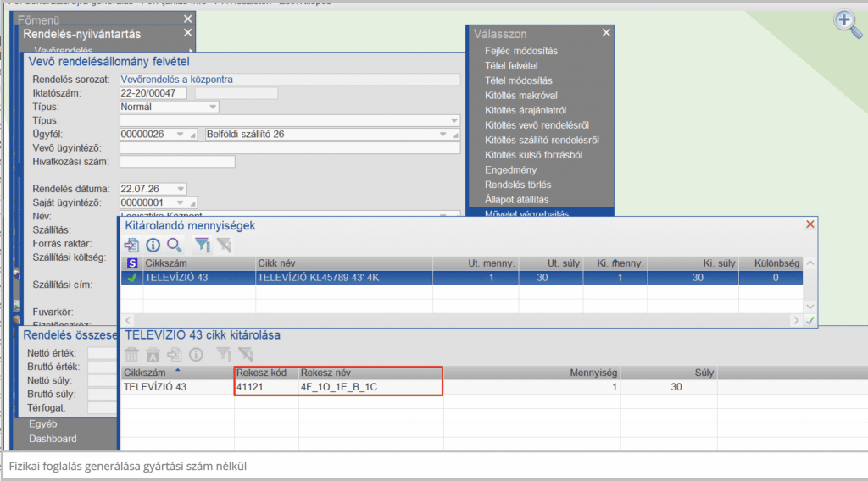This screenshot has height=481, width=868.
Task: Close the Főmenü panel
Action: click(x=187, y=19)
